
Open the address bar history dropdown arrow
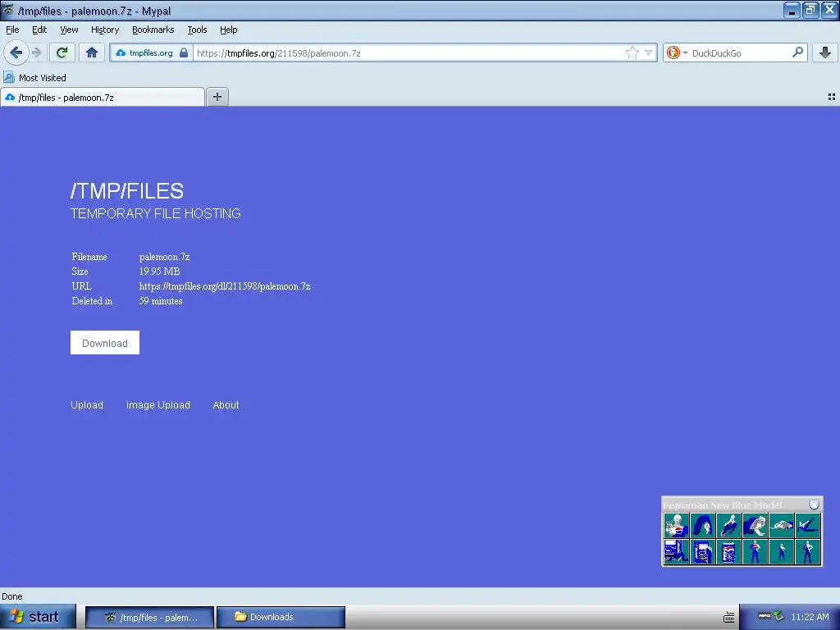(649, 53)
